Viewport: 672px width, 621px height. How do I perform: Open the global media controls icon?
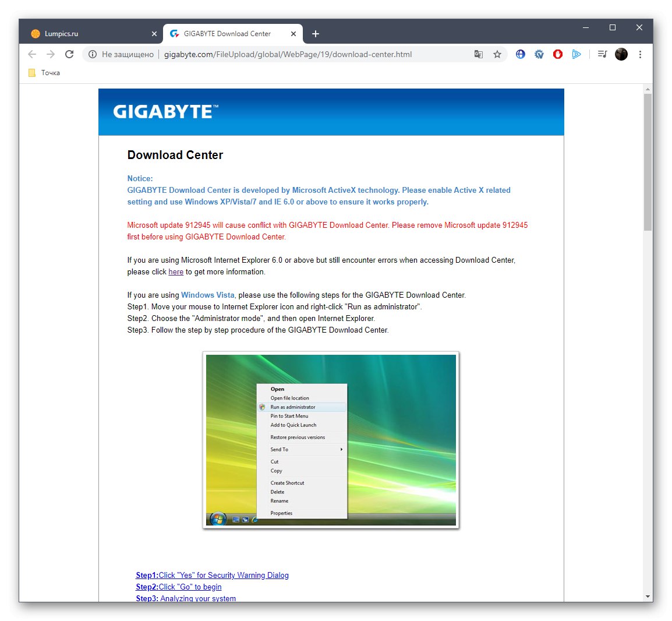click(602, 54)
